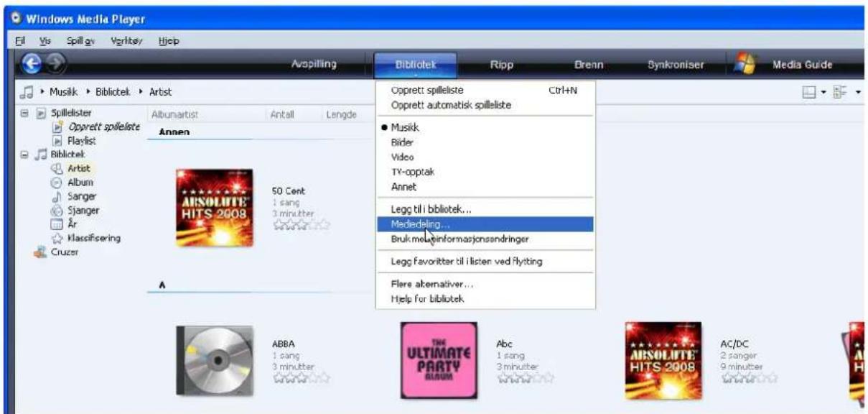Screen dimensions: 868x414
Task: Choose Hjelp for bibliotek menu entry
Action: (485, 299)
